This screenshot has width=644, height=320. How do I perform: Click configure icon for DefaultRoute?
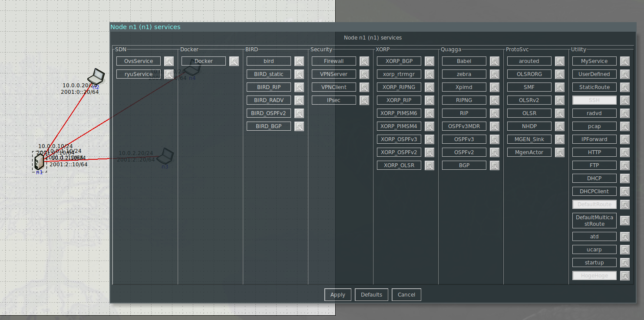tap(625, 205)
